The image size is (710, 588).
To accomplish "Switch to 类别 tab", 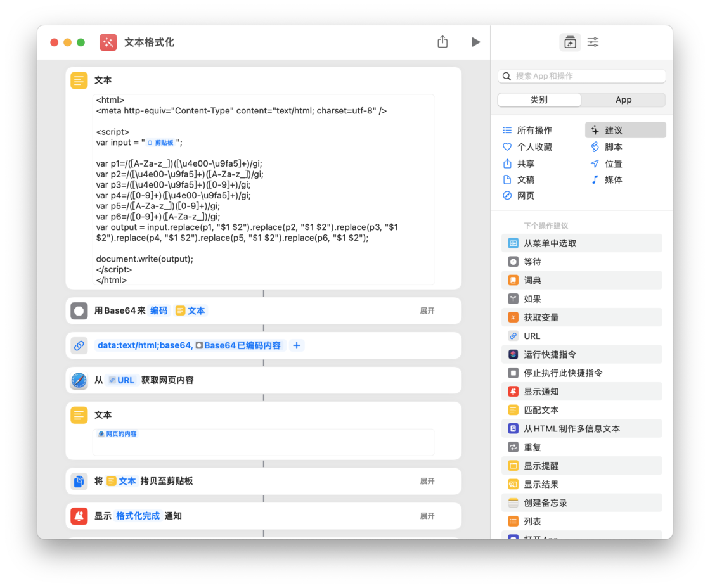I will (x=539, y=99).
